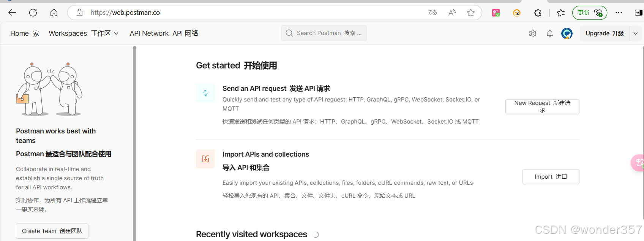Open the pink translator extension icon
Viewport: 644px width, 241px height.
[x=496, y=13]
